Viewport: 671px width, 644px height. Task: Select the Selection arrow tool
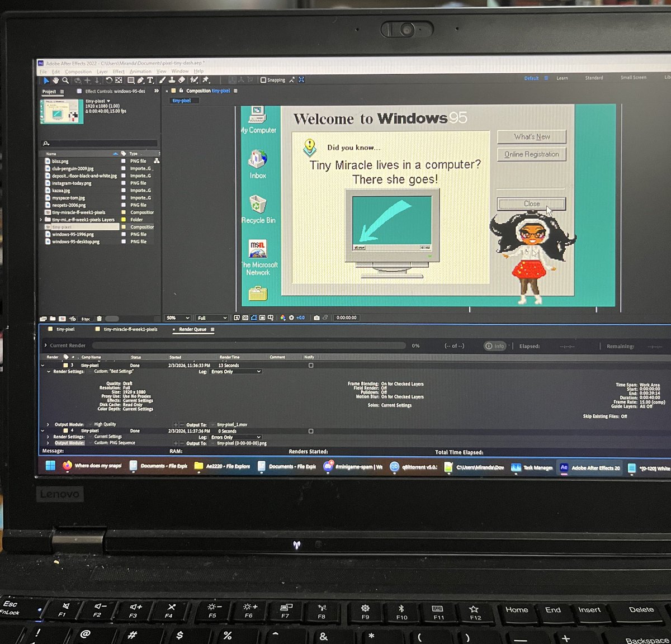pos(46,80)
